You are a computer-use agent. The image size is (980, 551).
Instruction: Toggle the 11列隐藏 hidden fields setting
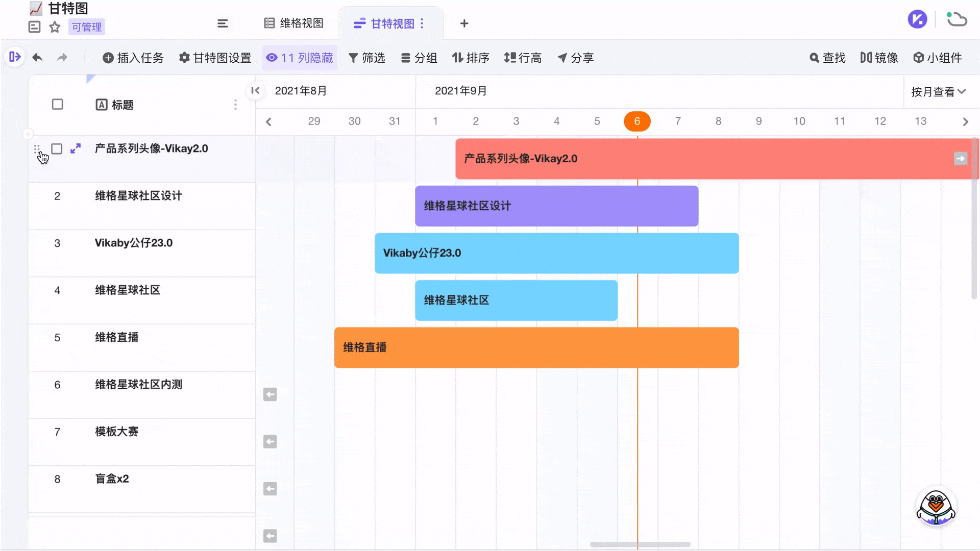(x=300, y=58)
